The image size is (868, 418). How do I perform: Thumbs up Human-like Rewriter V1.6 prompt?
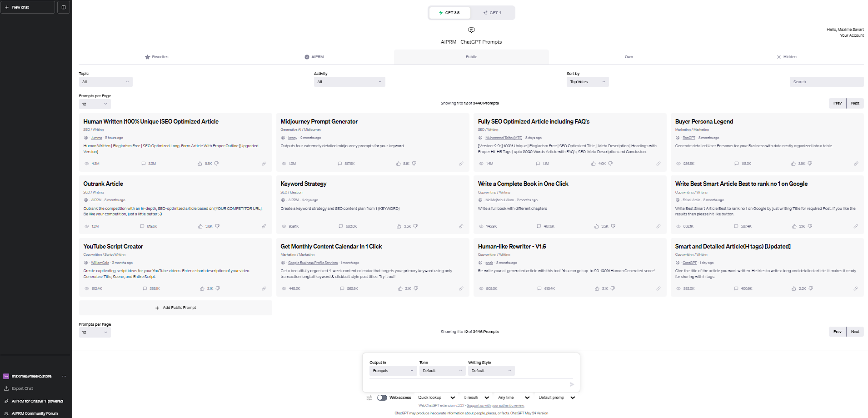(x=597, y=289)
